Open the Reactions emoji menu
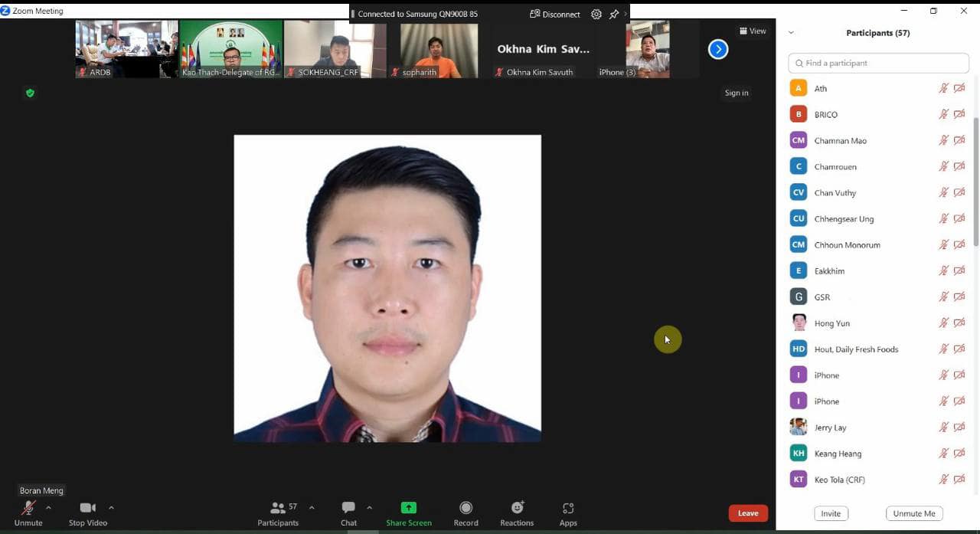This screenshot has height=534, width=980. tap(517, 513)
